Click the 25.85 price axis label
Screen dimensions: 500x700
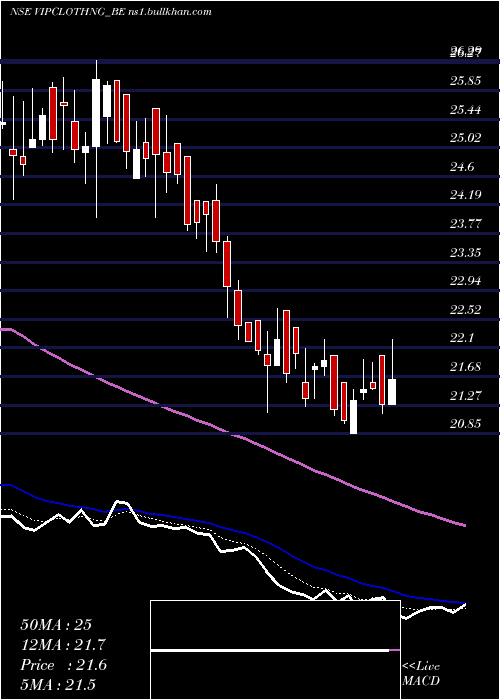[465, 81]
